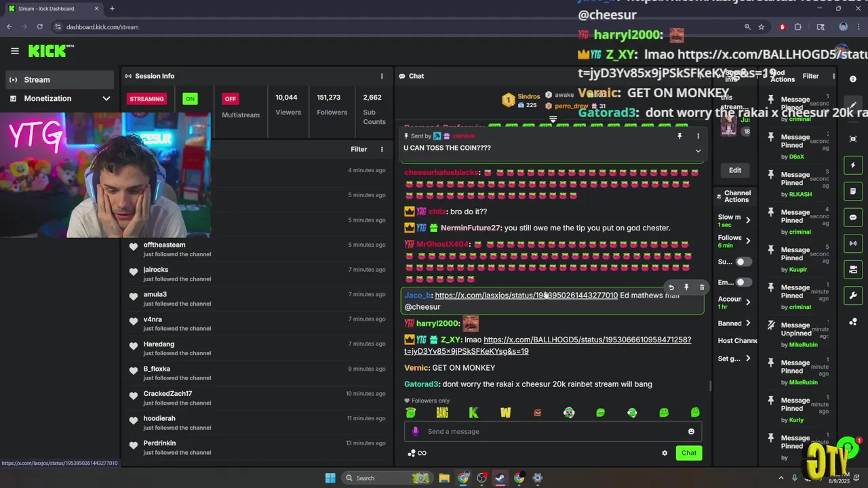Open chat settings gear icon
Image resolution: width=868 pixels, height=488 pixels.
pos(665,453)
